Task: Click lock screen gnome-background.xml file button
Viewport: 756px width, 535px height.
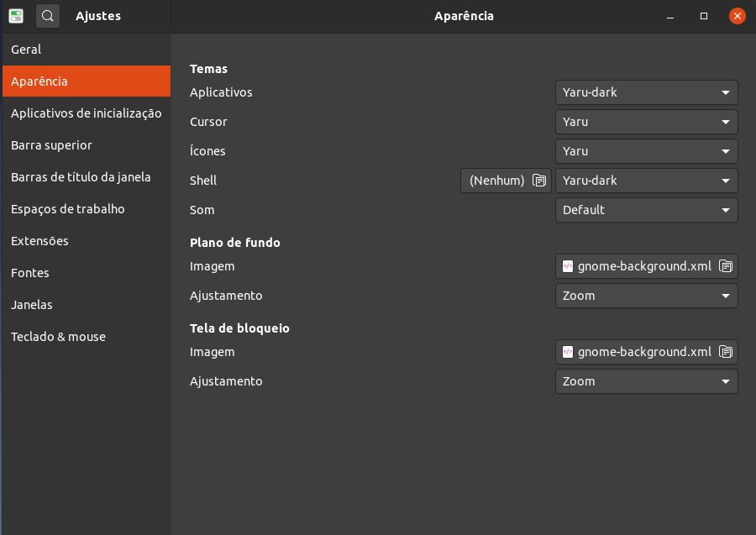Action: click(644, 352)
